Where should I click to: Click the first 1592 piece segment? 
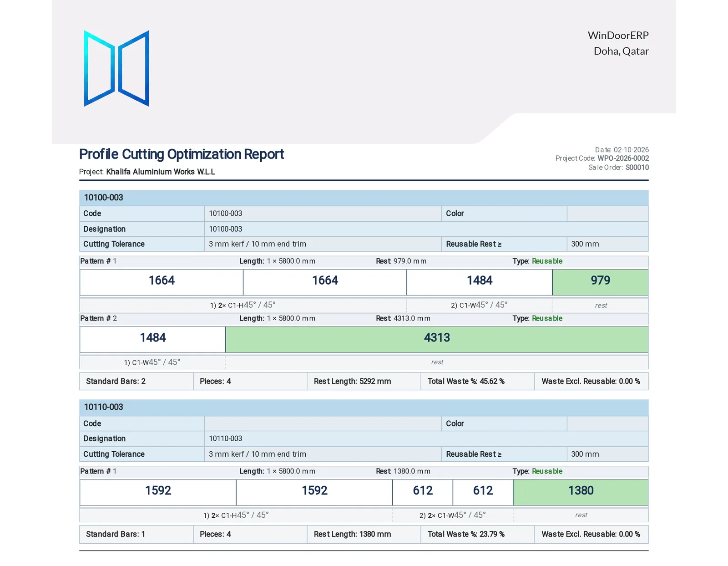coord(158,492)
